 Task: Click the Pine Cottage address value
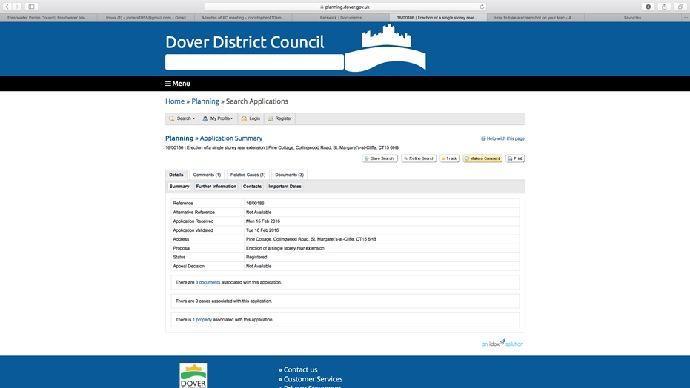(311, 239)
